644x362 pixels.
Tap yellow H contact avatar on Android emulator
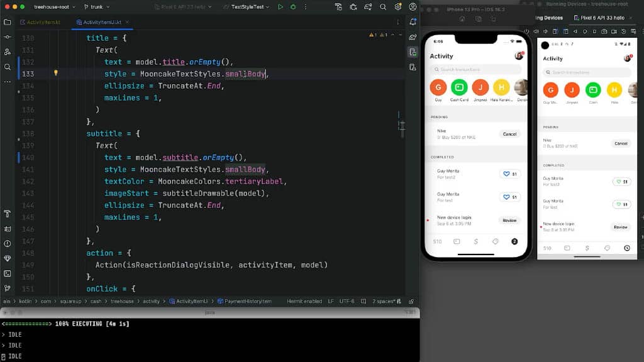coord(614,90)
